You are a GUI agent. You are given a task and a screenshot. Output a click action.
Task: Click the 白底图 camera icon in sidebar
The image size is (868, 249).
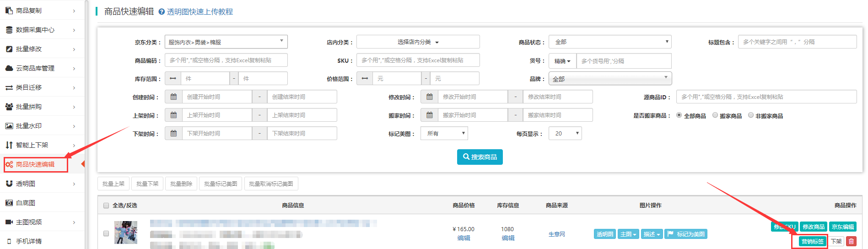pyautogui.click(x=9, y=203)
